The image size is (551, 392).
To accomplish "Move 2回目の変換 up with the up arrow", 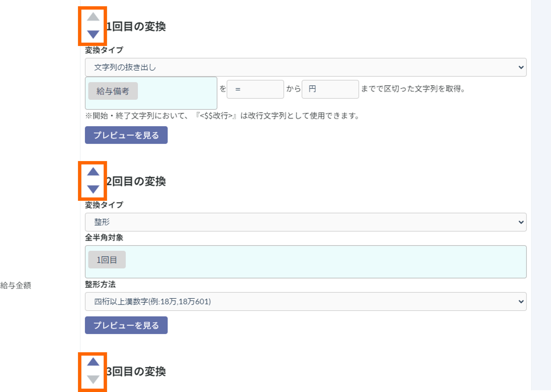I will coord(93,171).
